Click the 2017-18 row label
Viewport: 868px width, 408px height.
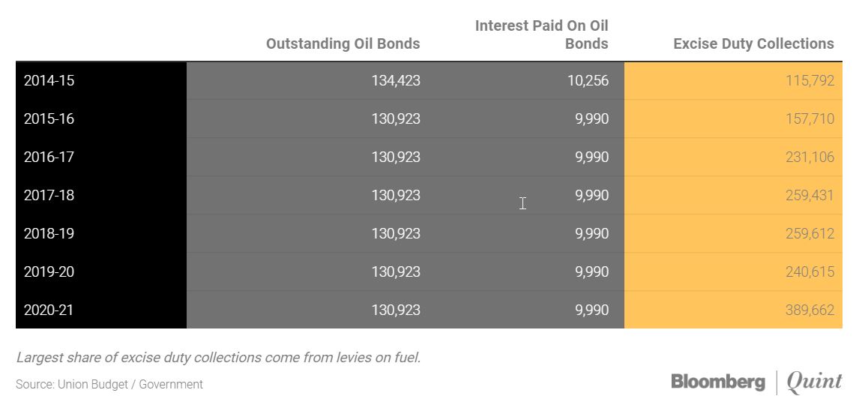pyautogui.click(x=49, y=196)
